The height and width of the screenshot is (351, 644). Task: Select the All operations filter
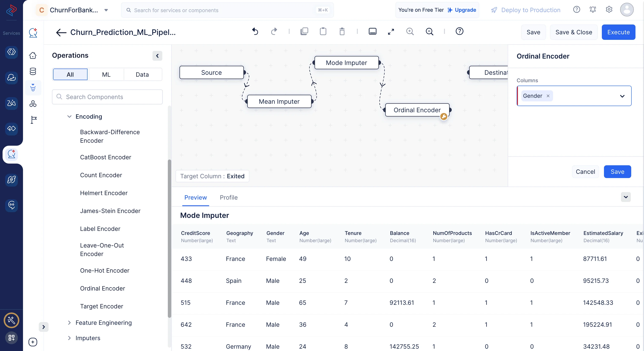(x=70, y=75)
